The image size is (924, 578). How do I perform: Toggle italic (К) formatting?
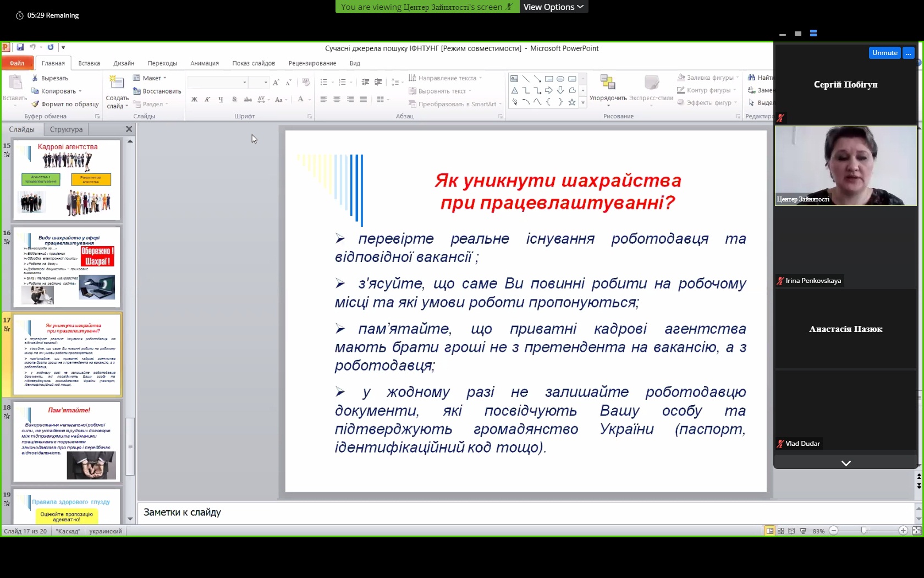click(207, 100)
